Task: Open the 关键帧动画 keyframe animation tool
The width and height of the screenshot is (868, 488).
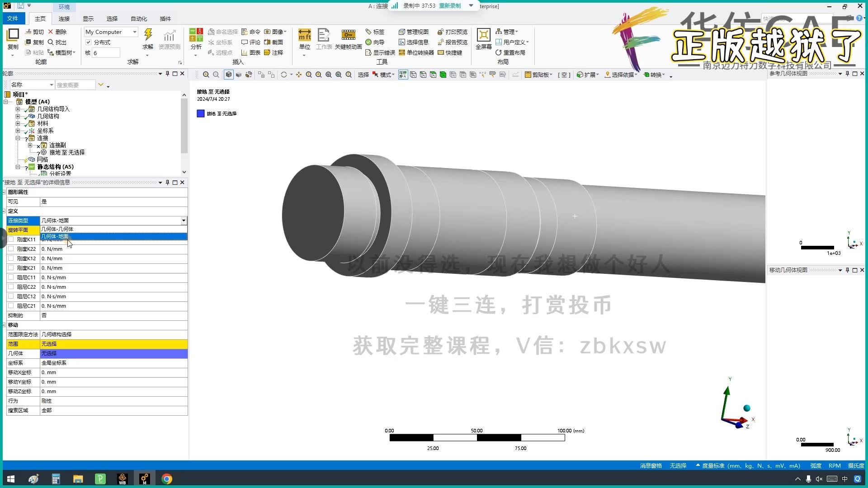Action: [x=348, y=35]
